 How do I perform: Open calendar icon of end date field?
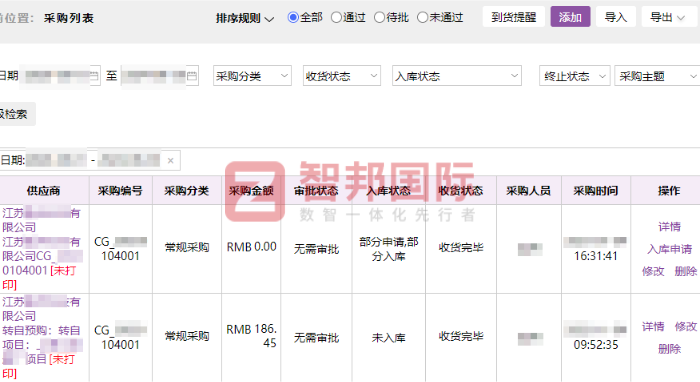192,76
